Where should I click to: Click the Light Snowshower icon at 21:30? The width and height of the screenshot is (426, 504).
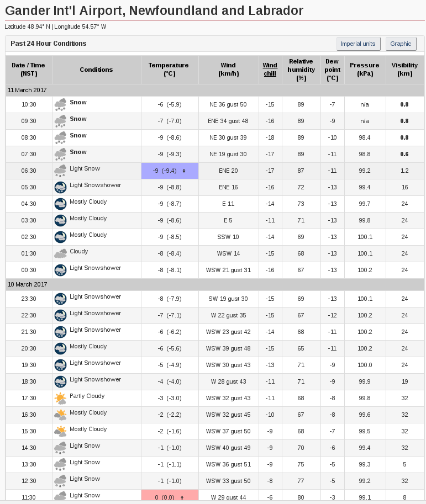[60, 332]
